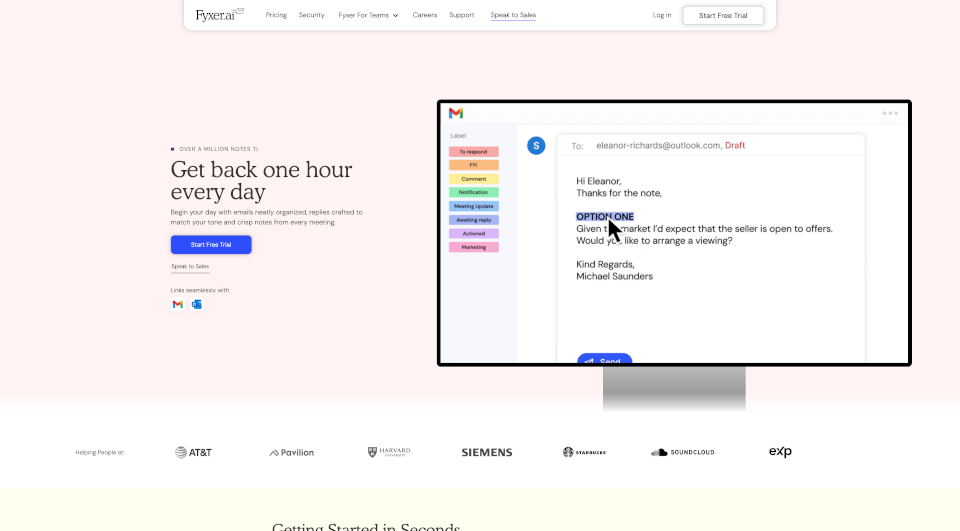Image resolution: width=960 pixels, height=531 pixels.
Task: Click the Get back one hour every day heading
Action: point(261,180)
